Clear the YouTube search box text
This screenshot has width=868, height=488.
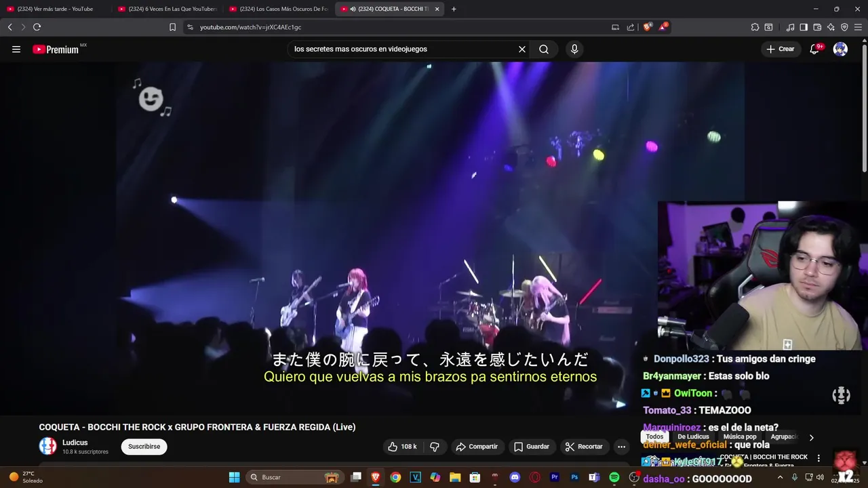tap(522, 49)
